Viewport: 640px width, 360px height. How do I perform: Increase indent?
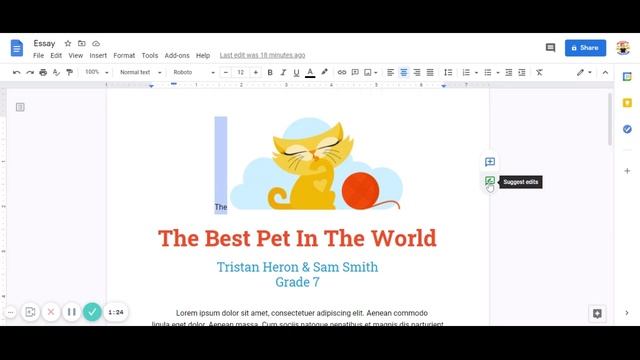(522, 72)
